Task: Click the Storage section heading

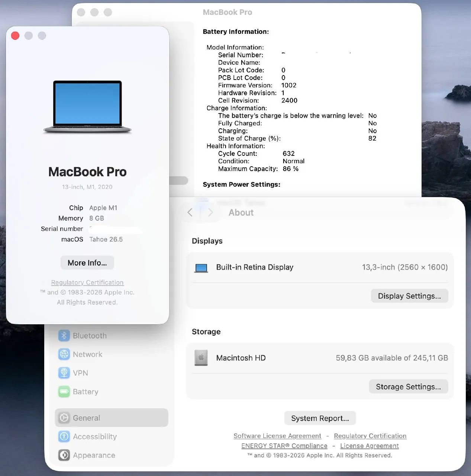Action: pyautogui.click(x=206, y=332)
